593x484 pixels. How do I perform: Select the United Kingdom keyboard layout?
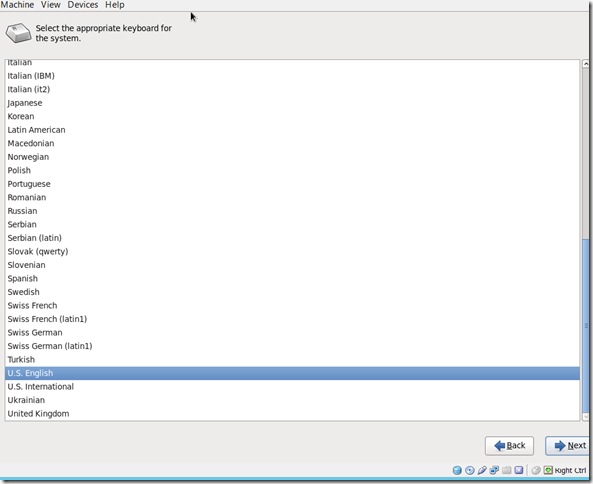click(x=292, y=414)
